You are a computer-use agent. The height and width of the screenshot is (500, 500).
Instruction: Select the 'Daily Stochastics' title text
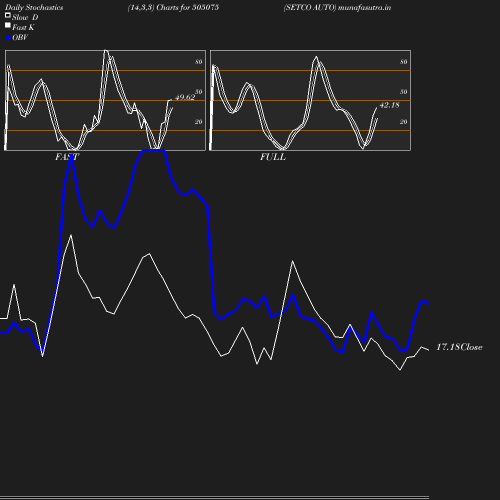[x=34, y=7]
